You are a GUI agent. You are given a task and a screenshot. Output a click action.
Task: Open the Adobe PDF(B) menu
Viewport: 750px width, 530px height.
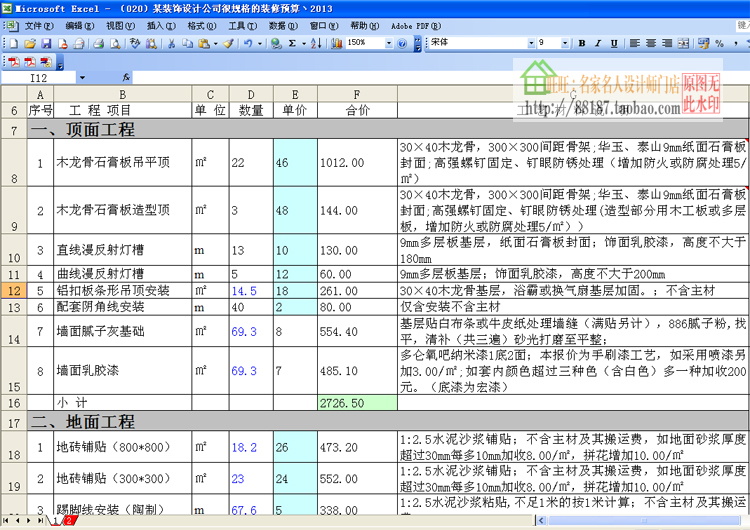[x=416, y=26]
